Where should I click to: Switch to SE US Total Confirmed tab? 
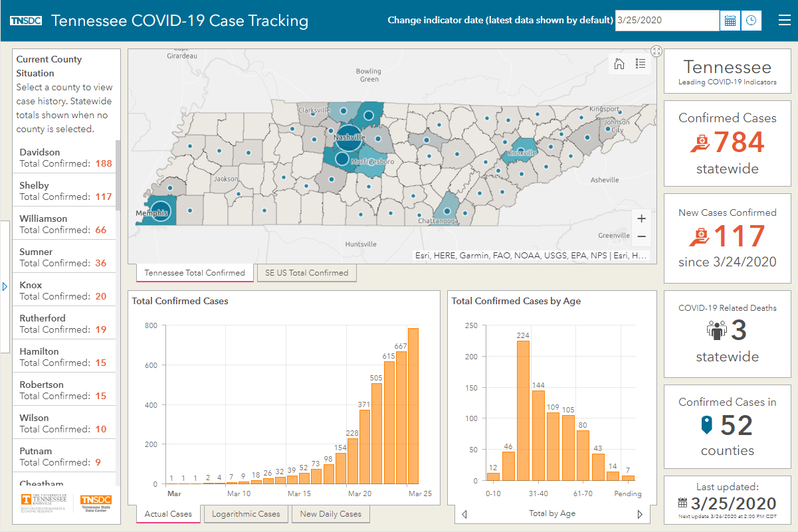click(307, 273)
